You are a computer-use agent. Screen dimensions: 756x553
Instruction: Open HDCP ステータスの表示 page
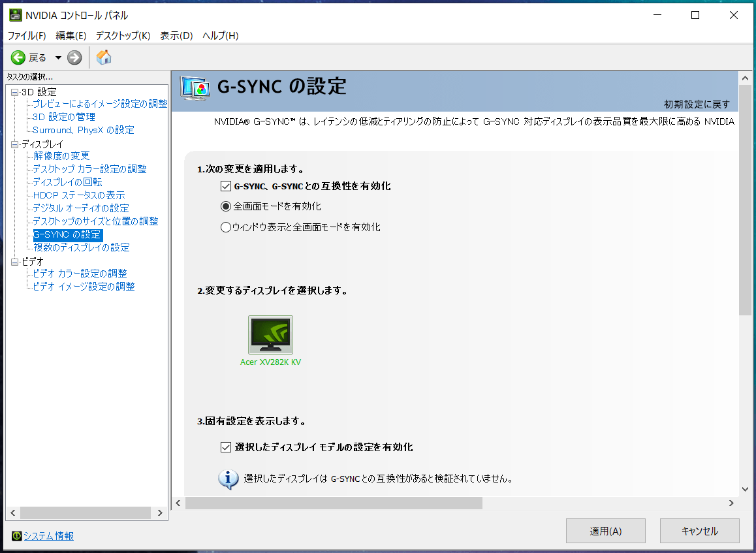[x=79, y=195]
